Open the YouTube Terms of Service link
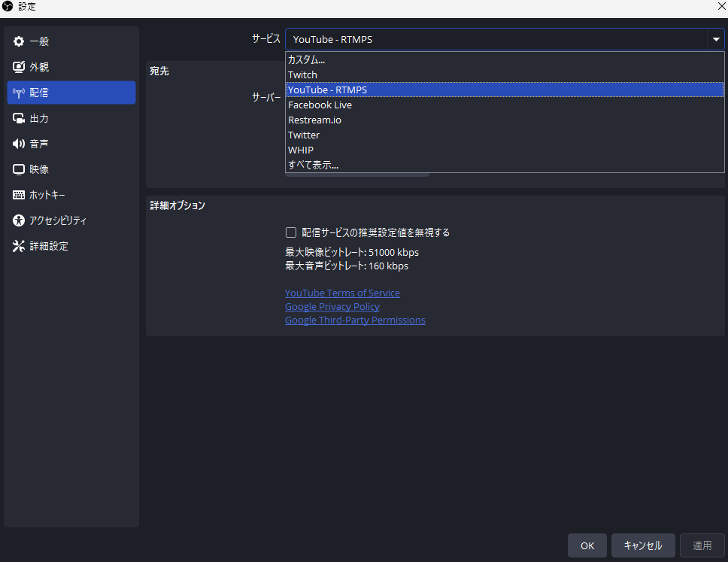Viewport: 728px width, 562px height. (342, 293)
